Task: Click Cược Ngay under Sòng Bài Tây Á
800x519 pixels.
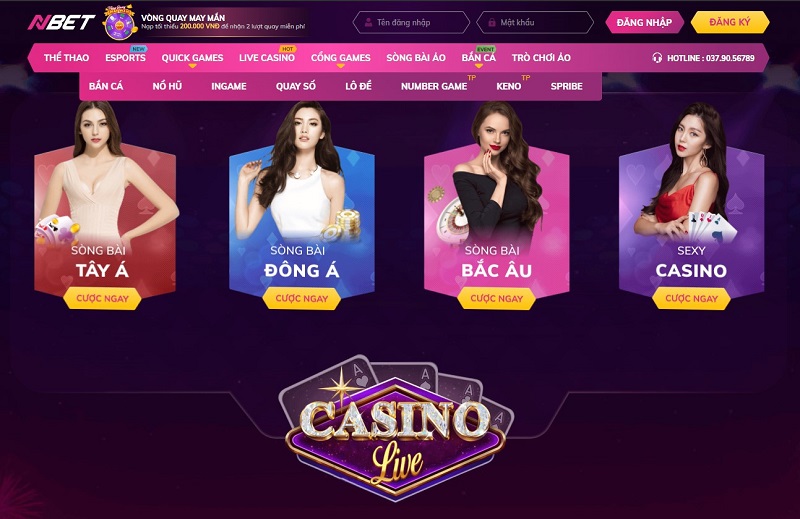Action: [103, 299]
